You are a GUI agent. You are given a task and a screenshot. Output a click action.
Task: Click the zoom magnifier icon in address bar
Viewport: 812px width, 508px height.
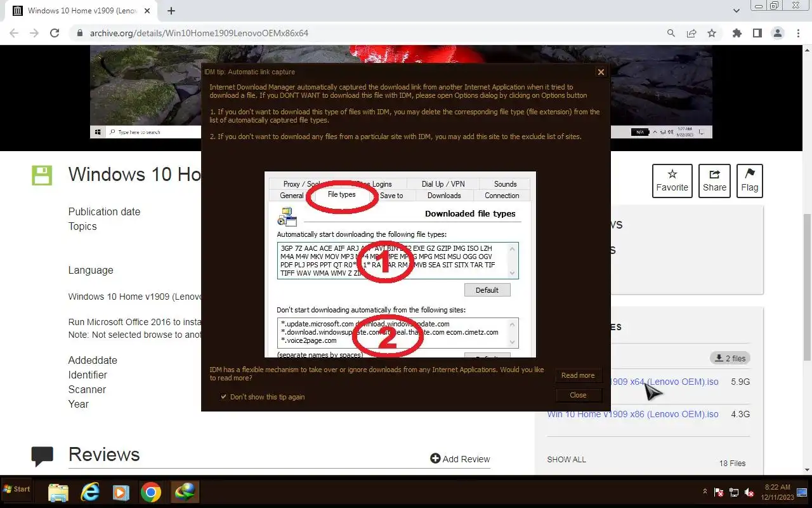(671, 33)
